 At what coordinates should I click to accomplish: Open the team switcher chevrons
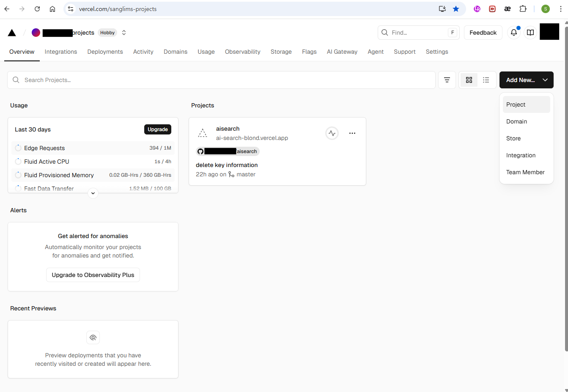tap(124, 33)
